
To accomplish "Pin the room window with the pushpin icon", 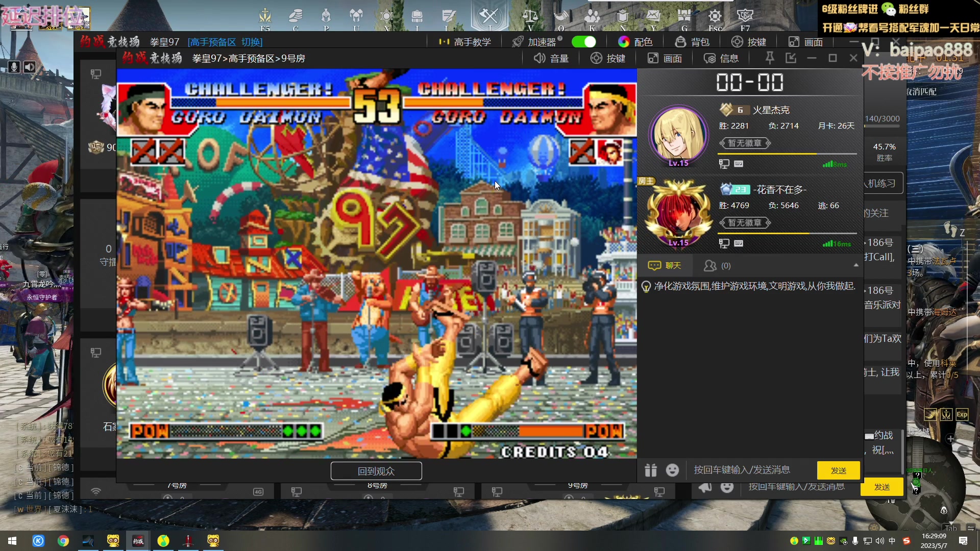I will [770, 58].
